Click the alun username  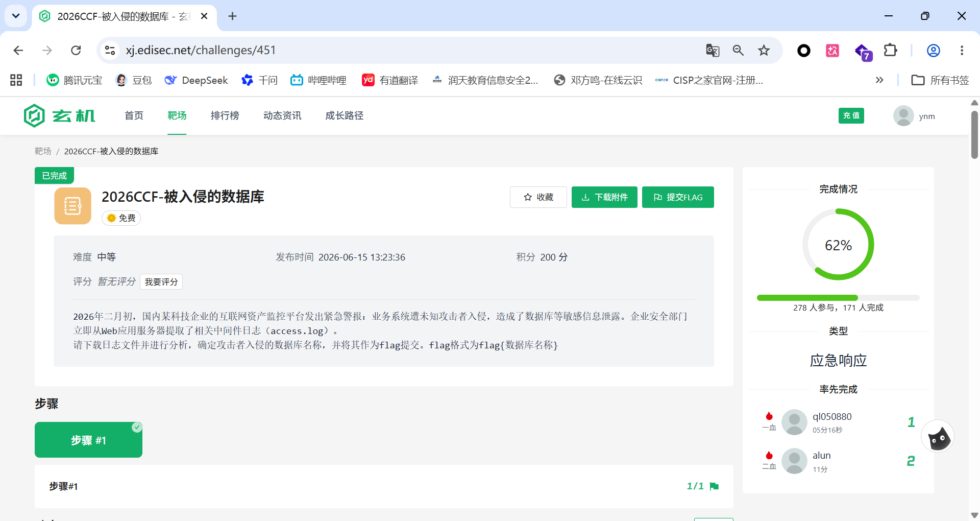click(x=822, y=456)
